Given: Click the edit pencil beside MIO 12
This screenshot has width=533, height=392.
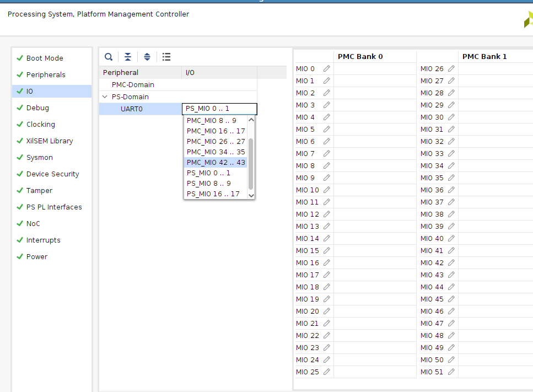Looking at the screenshot, I should click(x=327, y=214).
